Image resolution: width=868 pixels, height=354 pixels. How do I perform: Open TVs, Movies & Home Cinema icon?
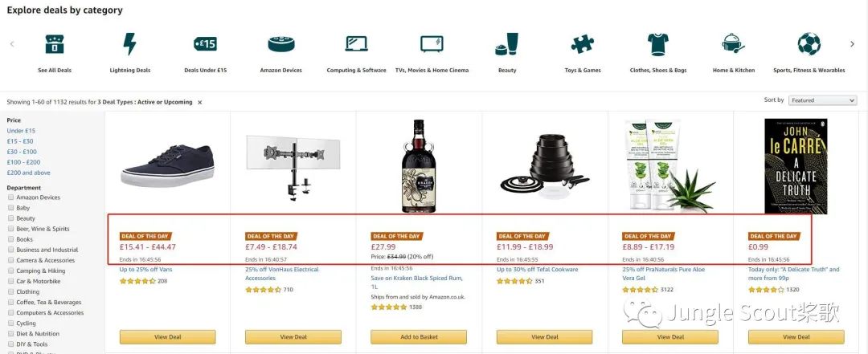pyautogui.click(x=432, y=43)
